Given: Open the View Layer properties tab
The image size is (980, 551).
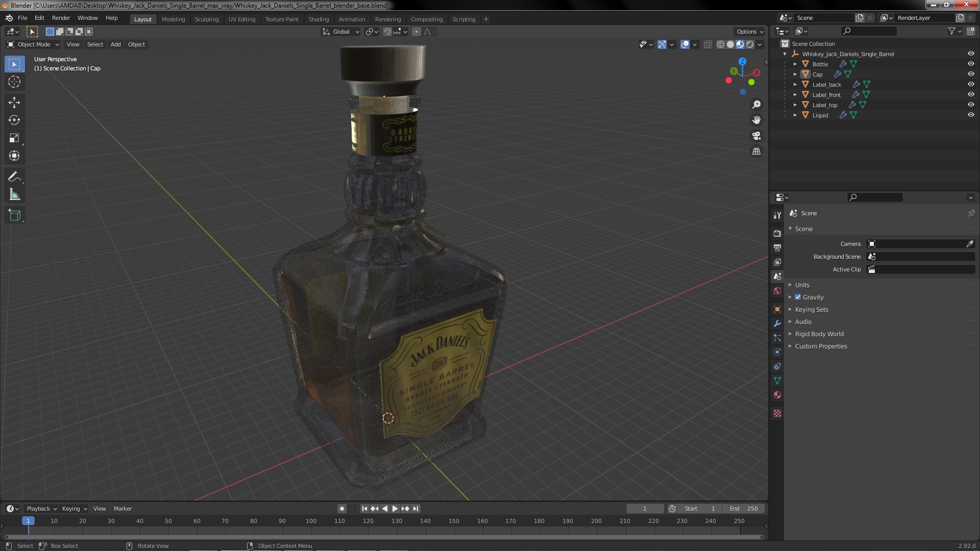Looking at the screenshot, I should click(x=777, y=262).
